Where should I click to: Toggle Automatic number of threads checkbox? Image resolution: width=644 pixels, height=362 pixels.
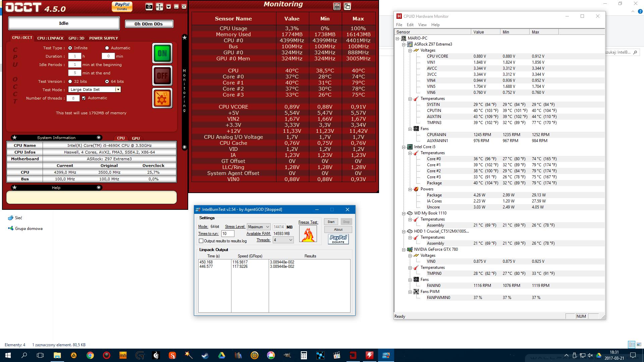pos(84,98)
